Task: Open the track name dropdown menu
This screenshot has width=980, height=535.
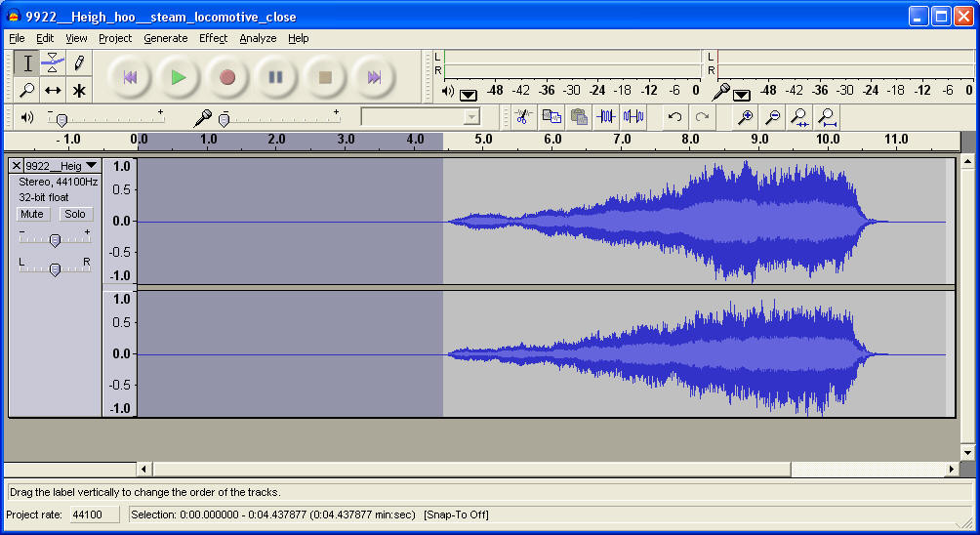Action: pyautogui.click(x=91, y=166)
